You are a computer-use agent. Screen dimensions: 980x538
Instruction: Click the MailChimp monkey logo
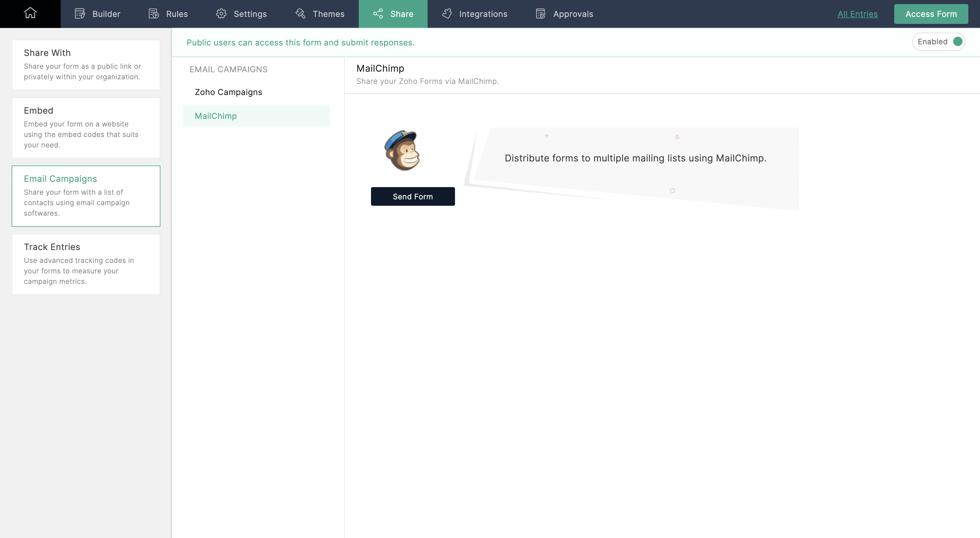[x=402, y=151]
